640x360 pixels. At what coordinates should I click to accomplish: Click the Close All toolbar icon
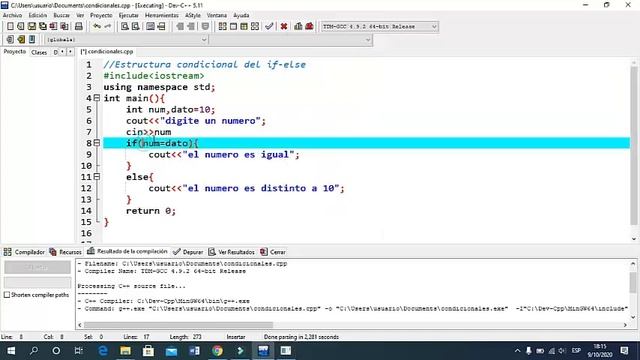[64, 27]
